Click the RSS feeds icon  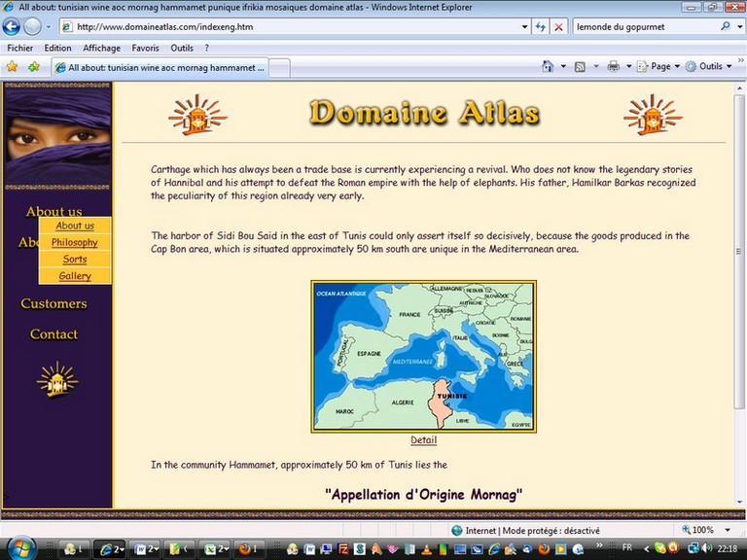580,66
